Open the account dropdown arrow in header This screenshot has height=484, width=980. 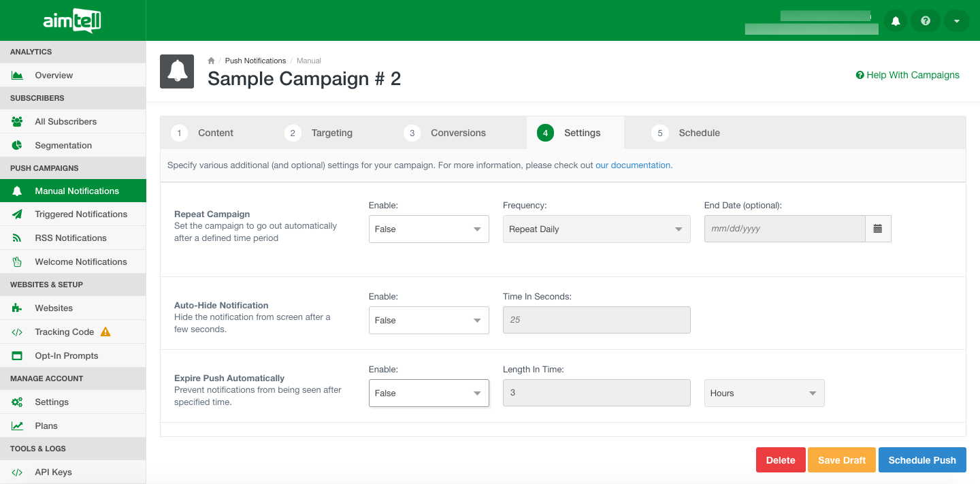pos(956,21)
